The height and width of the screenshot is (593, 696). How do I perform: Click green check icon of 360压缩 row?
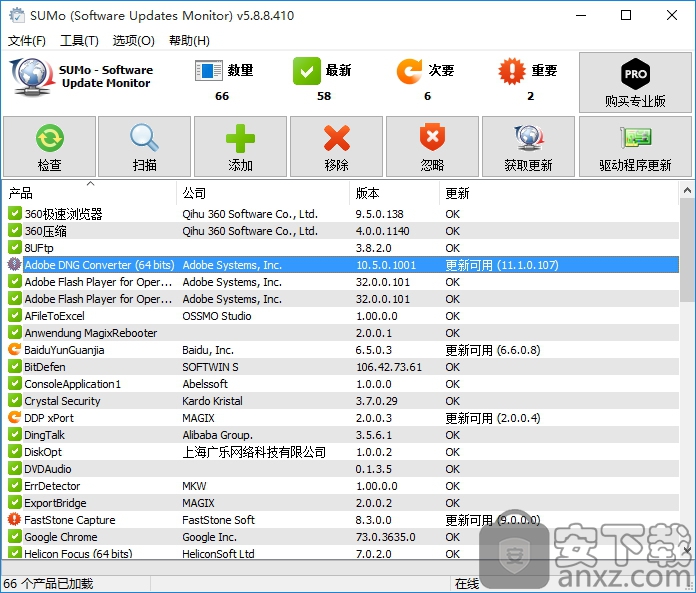pyautogui.click(x=14, y=230)
